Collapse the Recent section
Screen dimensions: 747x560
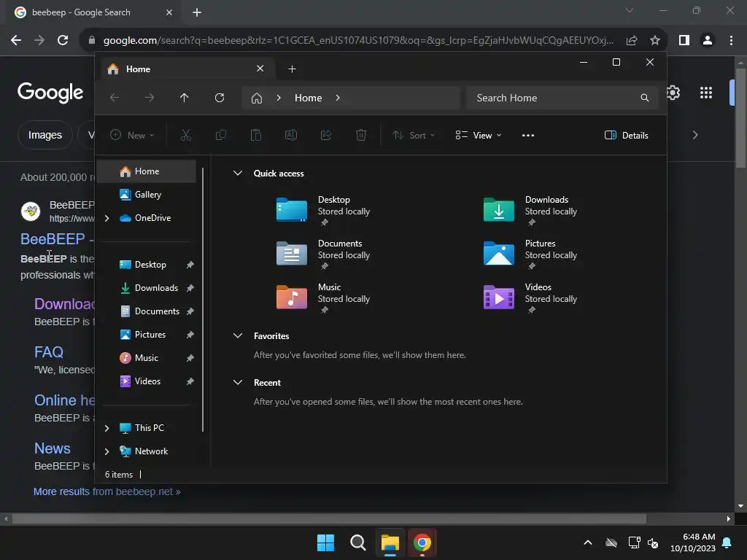click(238, 382)
